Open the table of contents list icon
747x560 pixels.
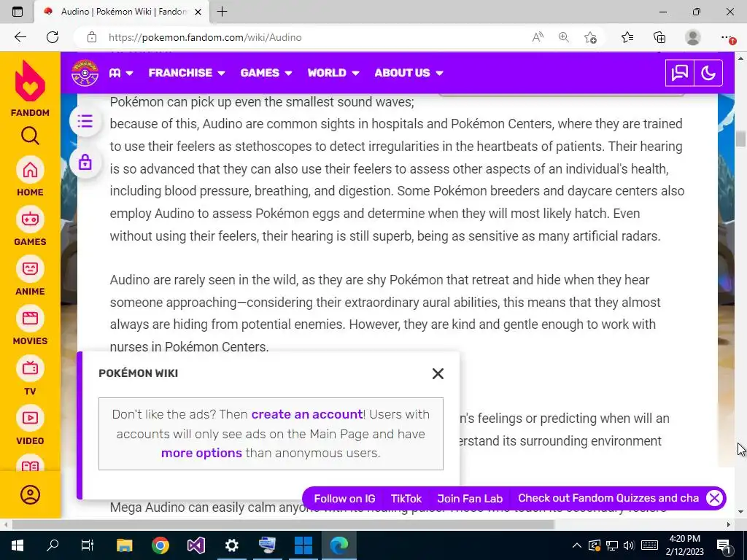click(85, 122)
